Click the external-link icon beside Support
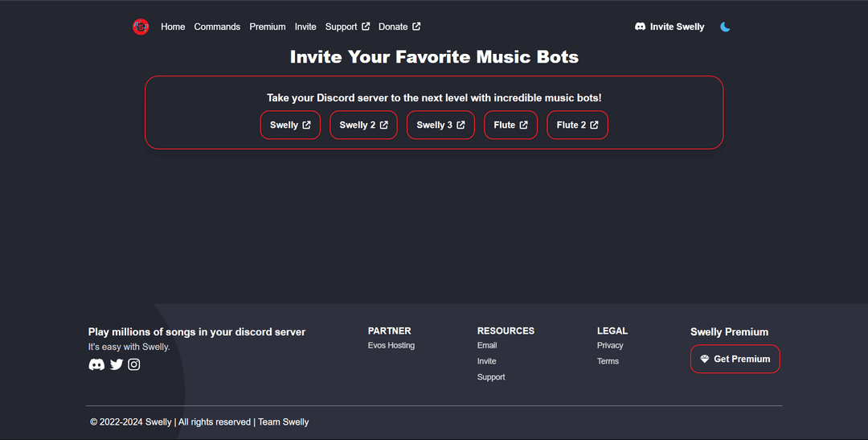868x440 pixels. (366, 26)
